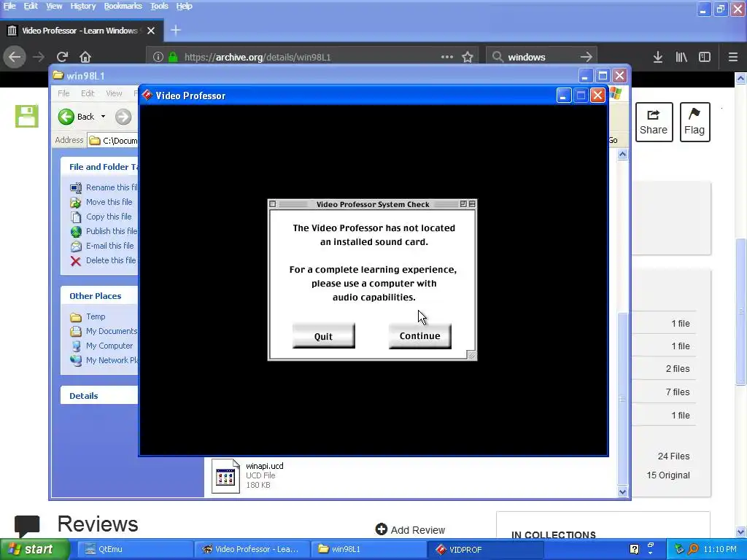Collapse the Other Places panel header
Screen dimensions: 747x560
[99, 295]
